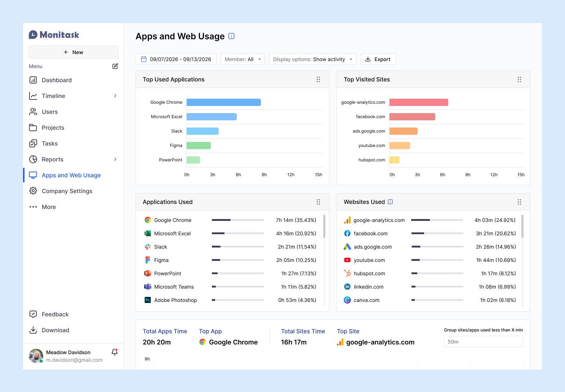Click the Microsoft Excel icon
565x392 pixels.
coord(148,233)
